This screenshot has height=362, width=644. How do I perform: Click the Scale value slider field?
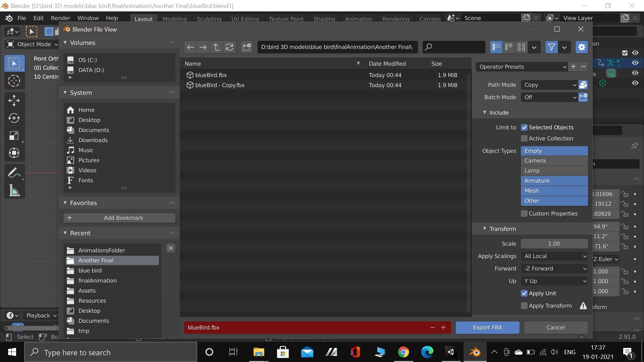pos(554,244)
